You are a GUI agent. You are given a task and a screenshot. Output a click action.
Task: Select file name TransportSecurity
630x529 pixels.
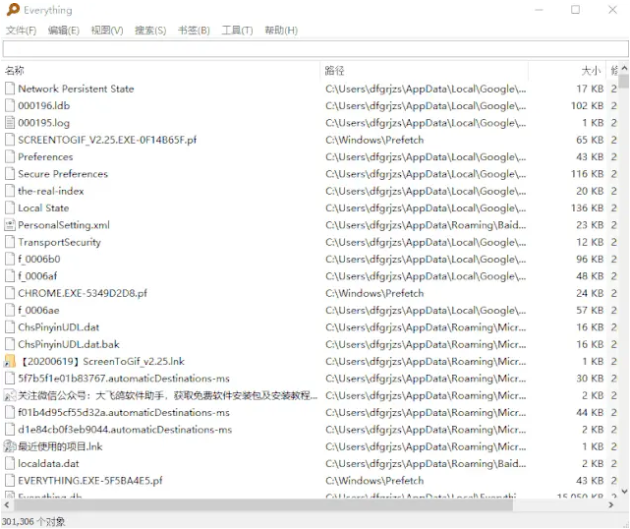click(59, 242)
